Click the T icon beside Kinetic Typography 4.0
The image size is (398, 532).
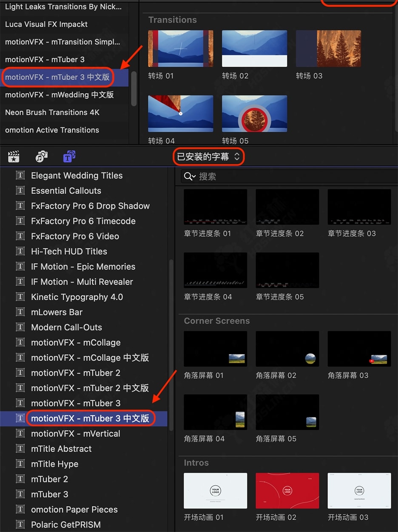pyautogui.click(x=20, y=297)
